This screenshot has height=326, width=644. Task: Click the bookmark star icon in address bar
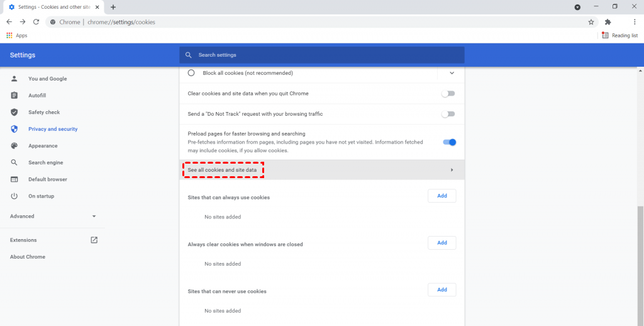point(591,22)
